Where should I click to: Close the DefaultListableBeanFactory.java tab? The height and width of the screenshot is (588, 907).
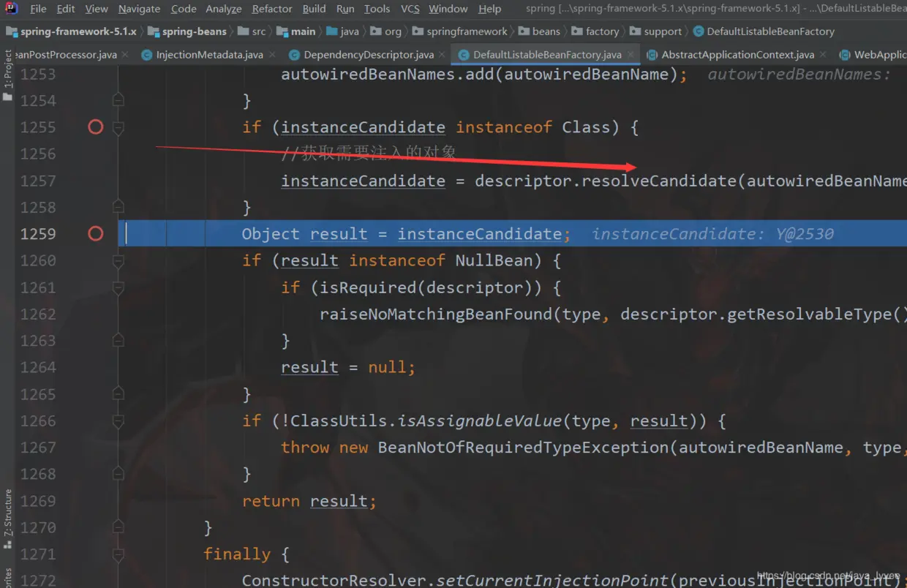pyautogui.click(x=631, y=55)
